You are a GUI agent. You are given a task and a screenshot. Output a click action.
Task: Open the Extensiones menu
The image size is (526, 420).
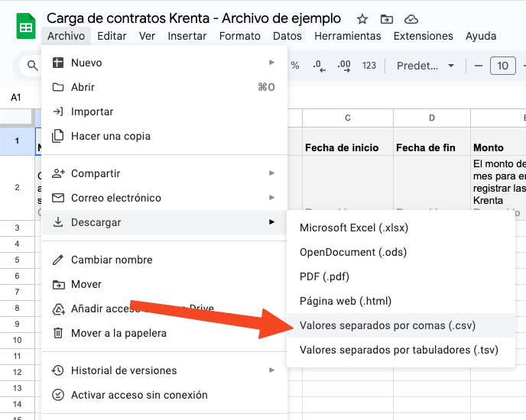point(423,36)
